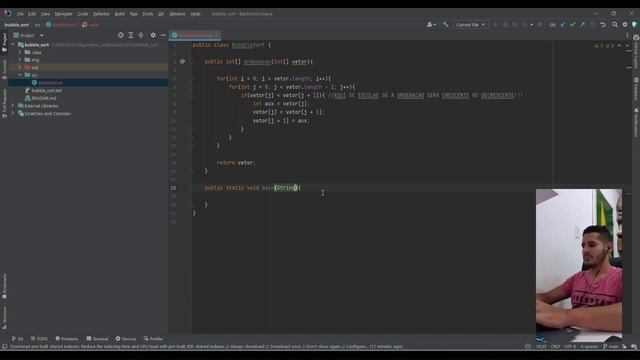Screen dimensions: 640x360
Task: Open the Git menu
Action: pos(161,14)
